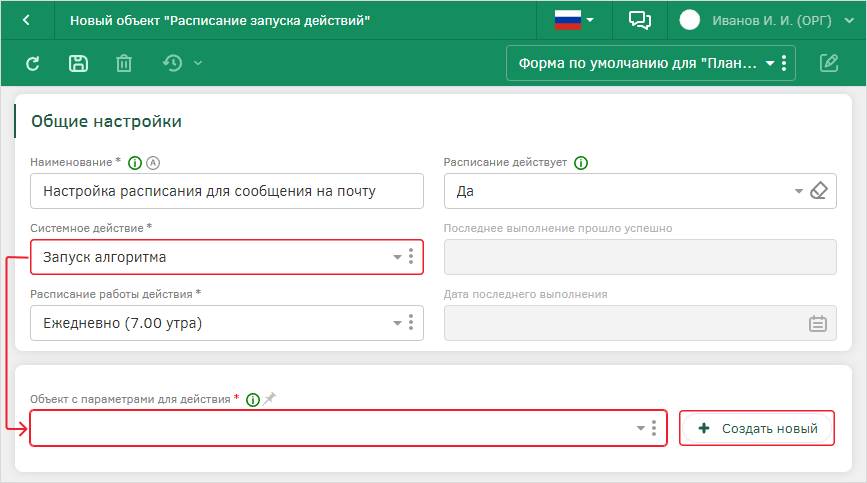Screen dimensions: 867x483
Task: Open the history clock icon
Action: click(173, 64)
